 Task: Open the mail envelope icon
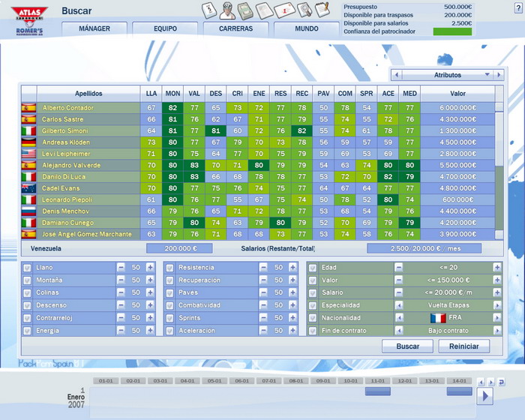284,10
